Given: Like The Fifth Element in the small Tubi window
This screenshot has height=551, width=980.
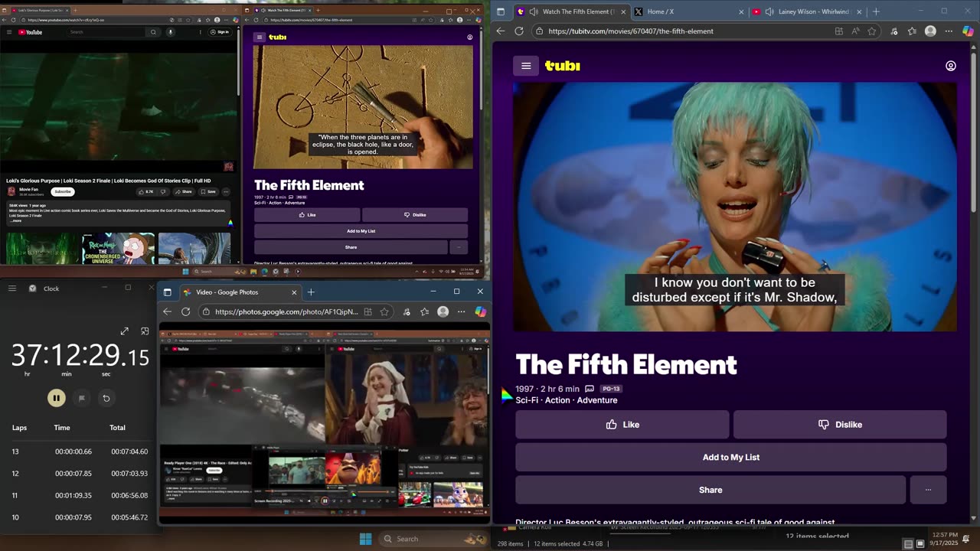Looking at the screenshot, I should point(307,215).
